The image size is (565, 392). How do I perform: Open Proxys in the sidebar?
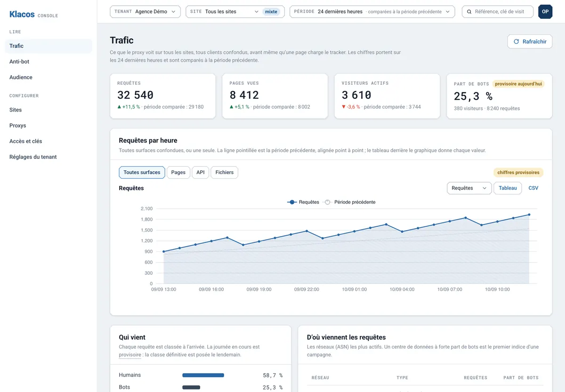[x=48, y=126]
